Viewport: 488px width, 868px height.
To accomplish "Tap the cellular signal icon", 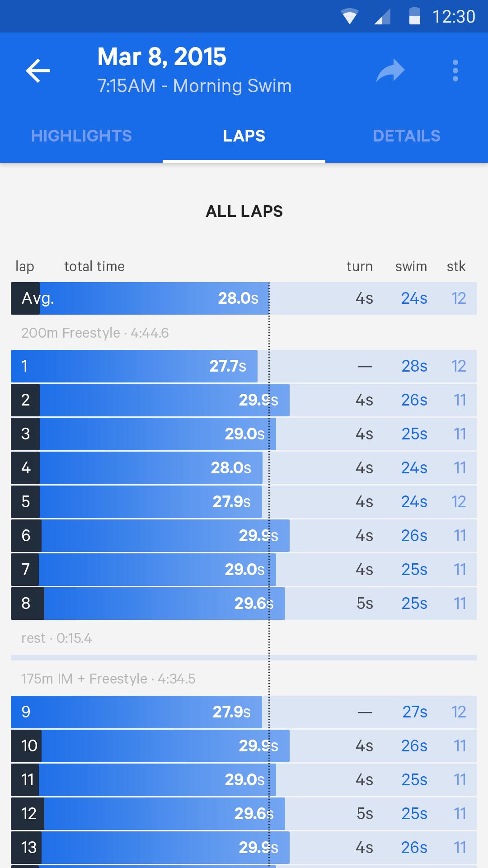I will (x=382, y=17).
